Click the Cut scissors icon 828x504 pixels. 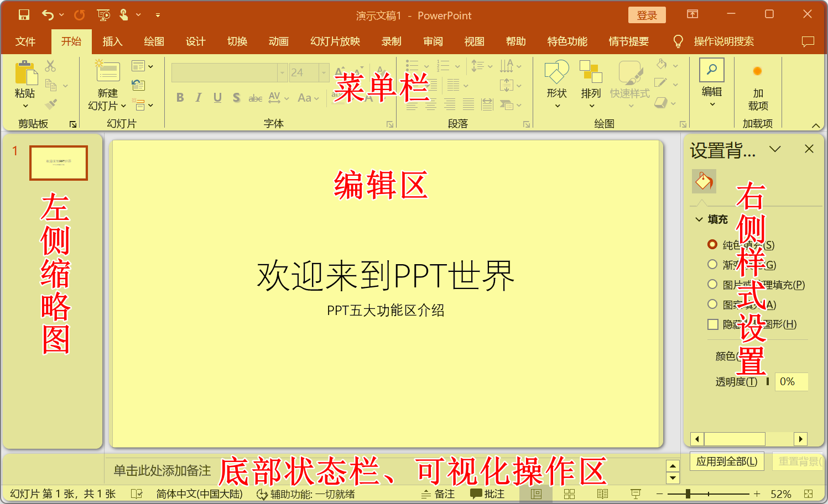[50, 66]
